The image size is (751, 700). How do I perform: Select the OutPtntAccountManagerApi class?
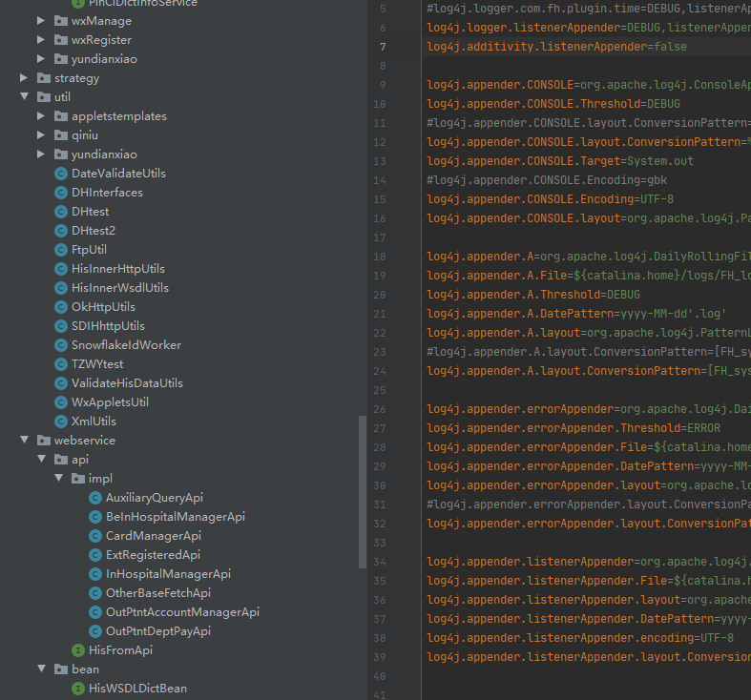tap(182, 612)
